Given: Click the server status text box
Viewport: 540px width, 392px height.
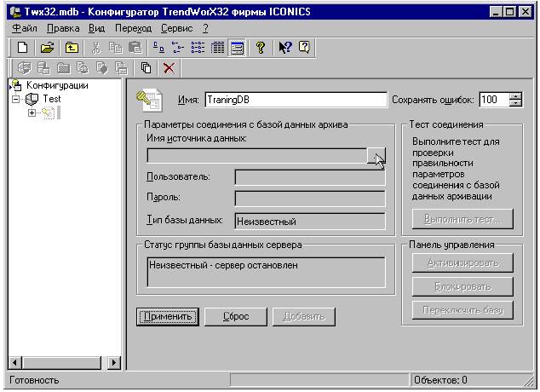Looking at the screenshot, I should 266,272.
